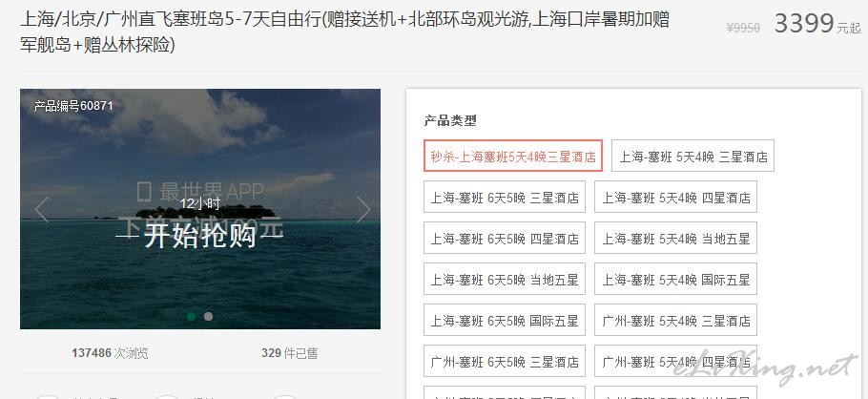This screenshot has width=868, height=399.
Task: Select the second gray carousel dot
Action: point(208,316)
